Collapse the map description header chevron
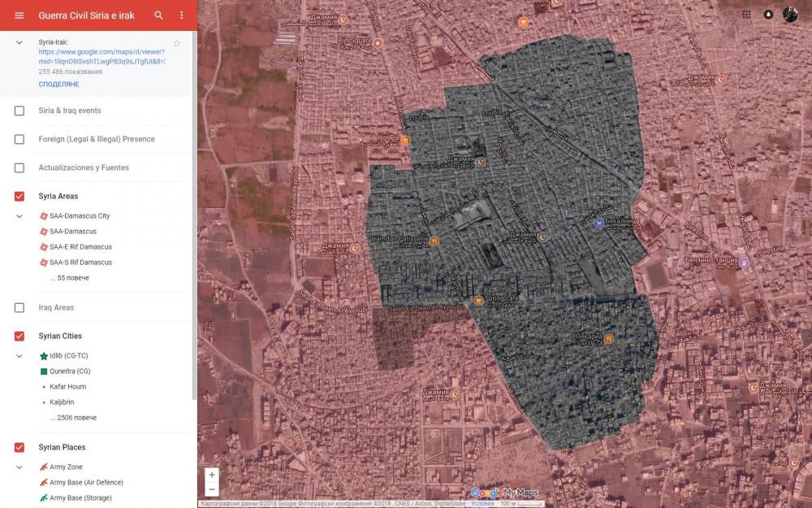The height and width of the screenshot is (508, 812). (19, 42)
